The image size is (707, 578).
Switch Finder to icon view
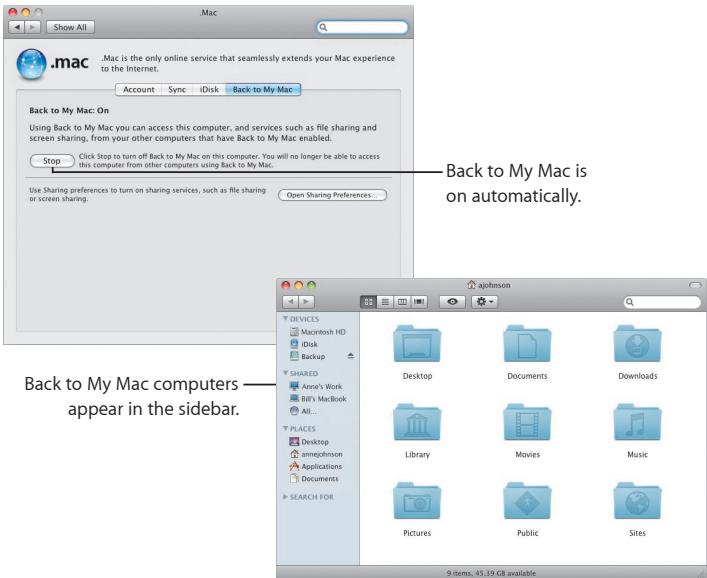pyautogui.click(x=368, y=302)
